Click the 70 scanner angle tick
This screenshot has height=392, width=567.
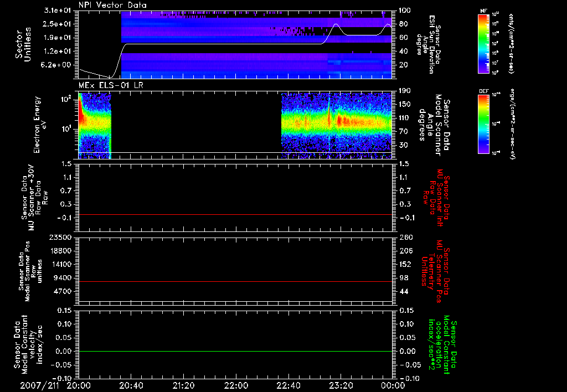(403, 132)
